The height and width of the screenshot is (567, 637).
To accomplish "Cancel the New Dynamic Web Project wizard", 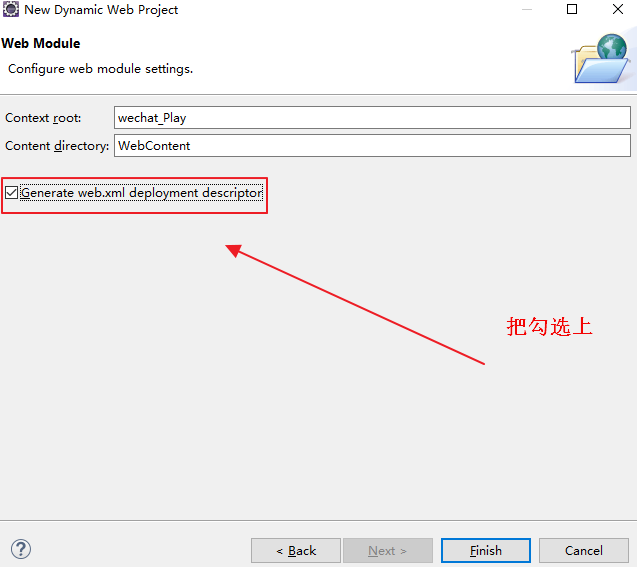I will pos(584,551).
